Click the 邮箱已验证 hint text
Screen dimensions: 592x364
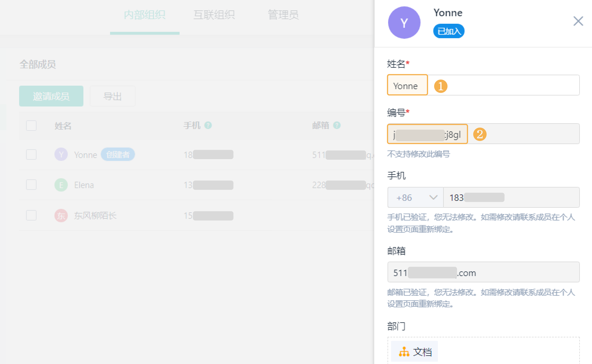click(481, 298)
